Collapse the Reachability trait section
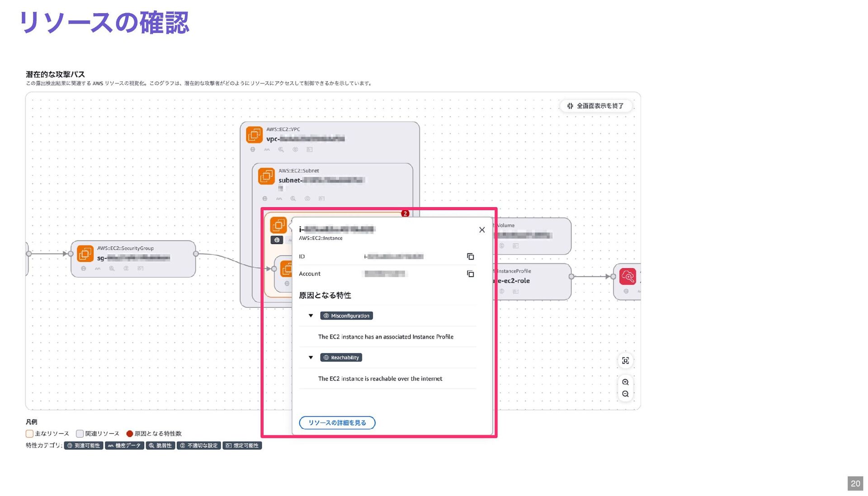The image size is (868, 496). point(311,357)
